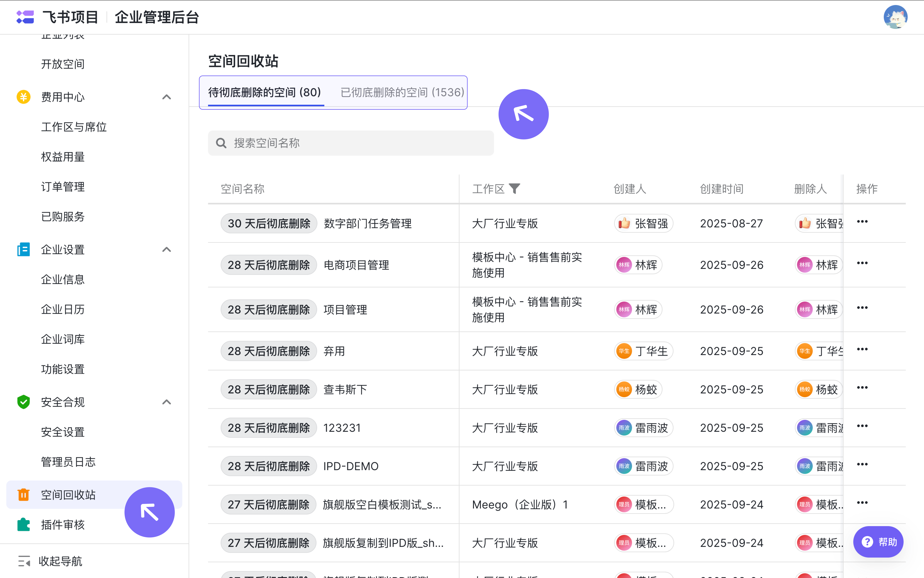The image size is (924, 578).
Task: Open more actions for 查韦斯下 row
Action: 862,388
